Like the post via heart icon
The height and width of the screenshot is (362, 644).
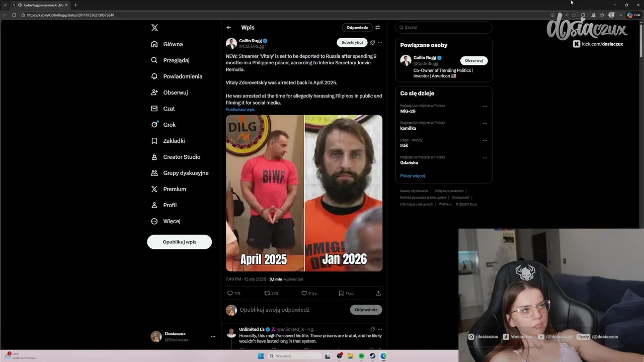click(x=304, y=293)
